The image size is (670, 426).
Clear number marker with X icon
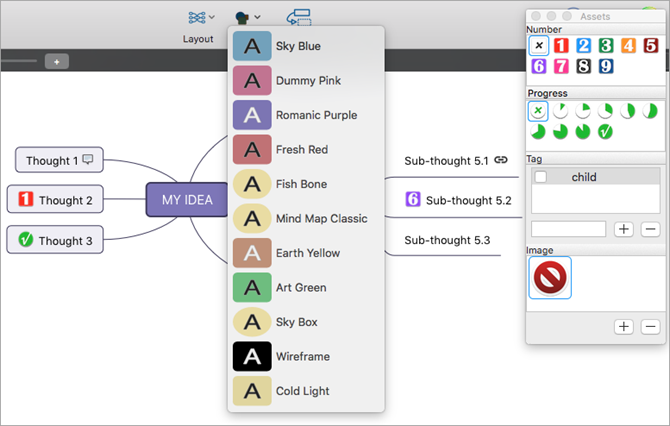coord(539,45)
